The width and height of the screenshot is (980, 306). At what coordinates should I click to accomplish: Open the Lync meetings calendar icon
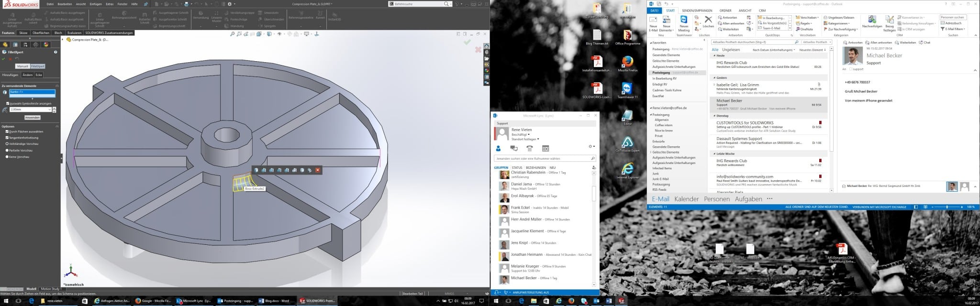pyautogui.click(x=546, y=148)
